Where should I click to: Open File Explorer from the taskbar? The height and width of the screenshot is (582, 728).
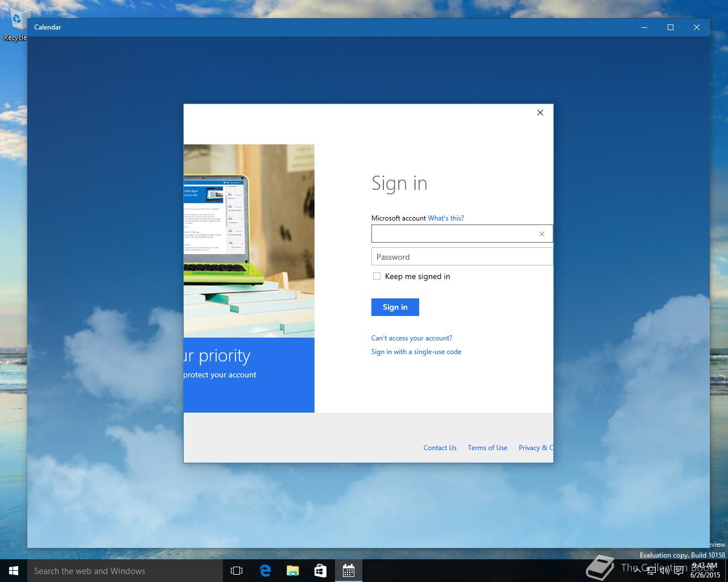point(293,571)
